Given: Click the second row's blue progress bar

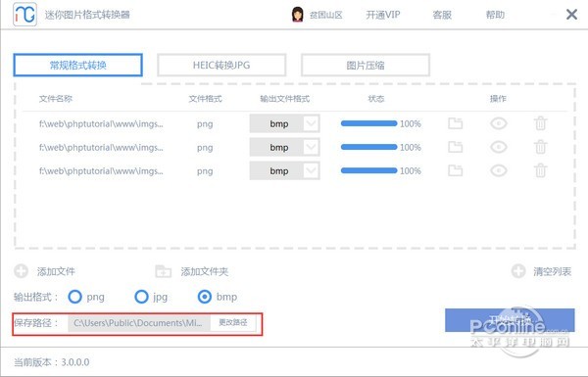Looking at the screenshot, I should 368,147.
